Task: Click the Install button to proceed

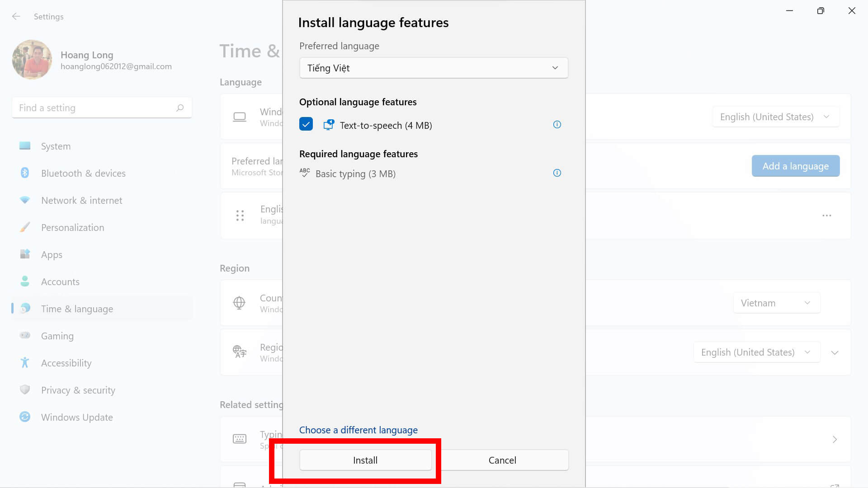Action: point(365,460)
